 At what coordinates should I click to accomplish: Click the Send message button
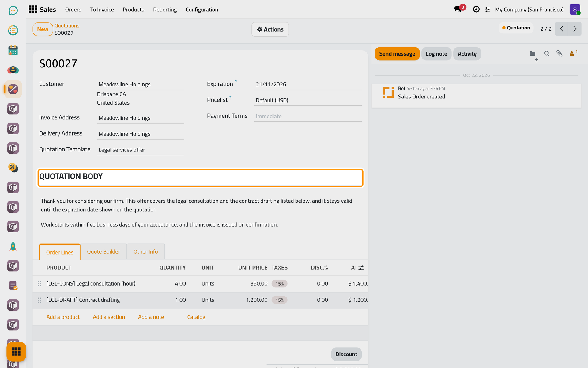(397, 54)
